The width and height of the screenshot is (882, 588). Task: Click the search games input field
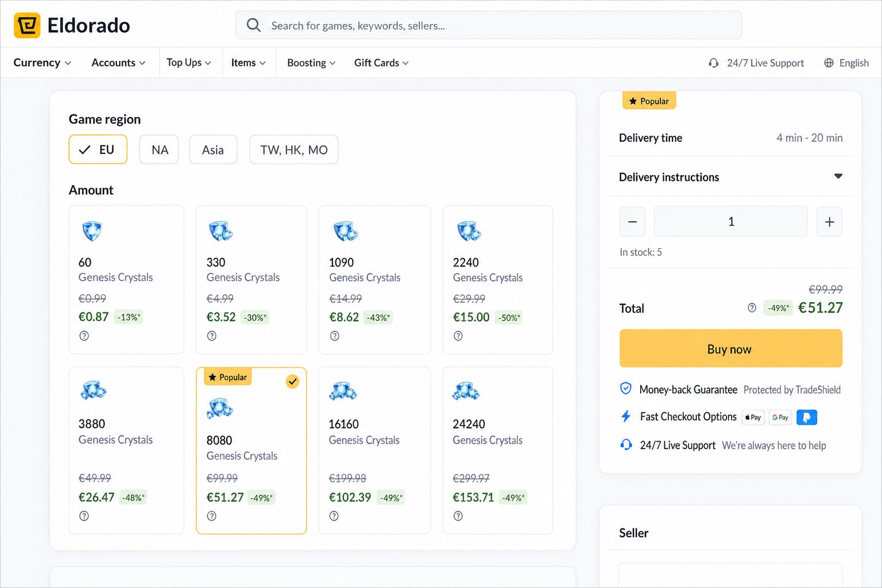point(489,25)
